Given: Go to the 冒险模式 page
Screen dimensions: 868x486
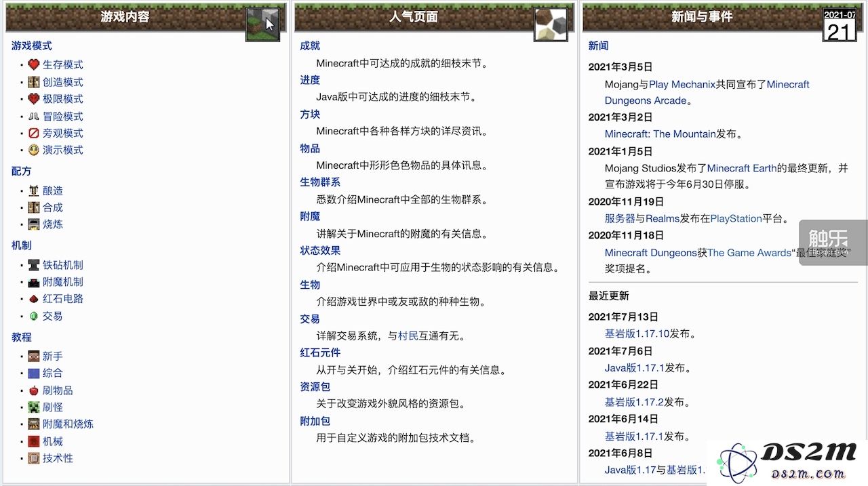Looking at the screenshot, I should (x=63, y=117).
